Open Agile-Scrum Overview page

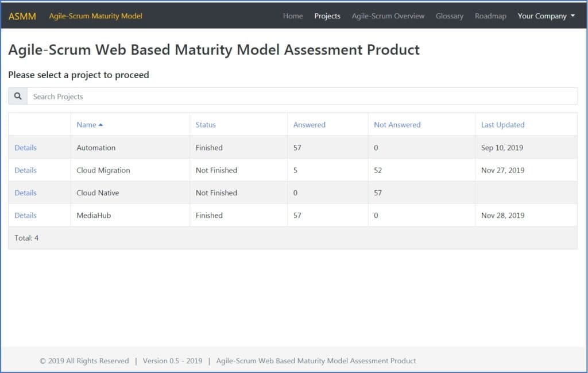pyautogui.click(x=388, y=16)
